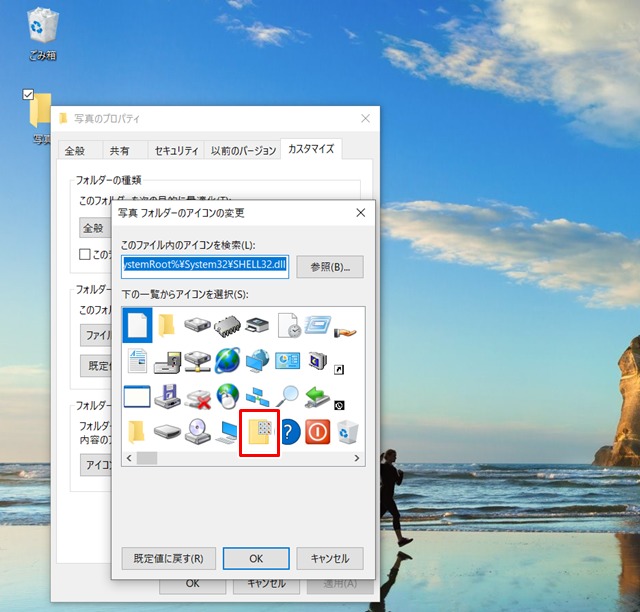Choose the folder with patterned sheet icon
The image size is (640, 612).
click(x=260, y=433)
